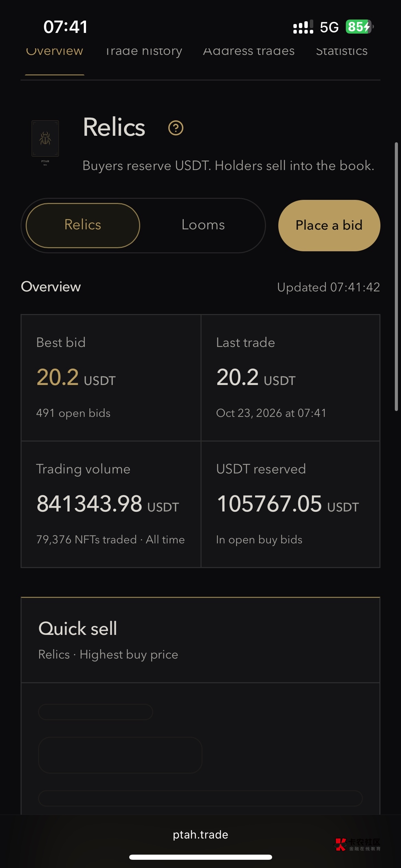
Task: Open the Trade history tab
Action: point(144,51)
